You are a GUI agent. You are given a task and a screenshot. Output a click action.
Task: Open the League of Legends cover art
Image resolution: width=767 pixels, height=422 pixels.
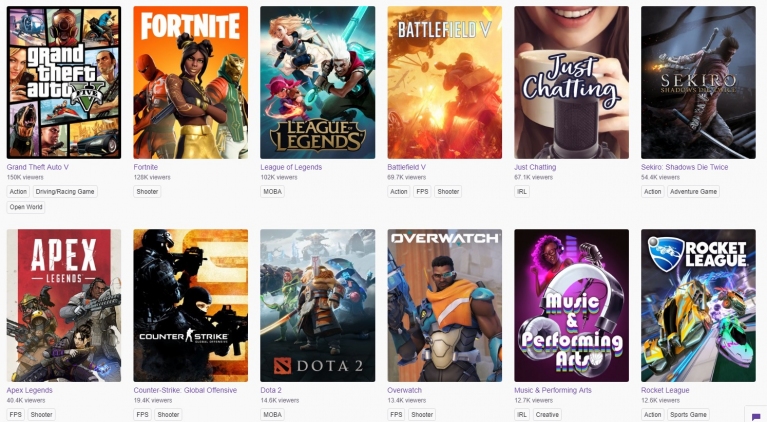[x=317, y=82]
